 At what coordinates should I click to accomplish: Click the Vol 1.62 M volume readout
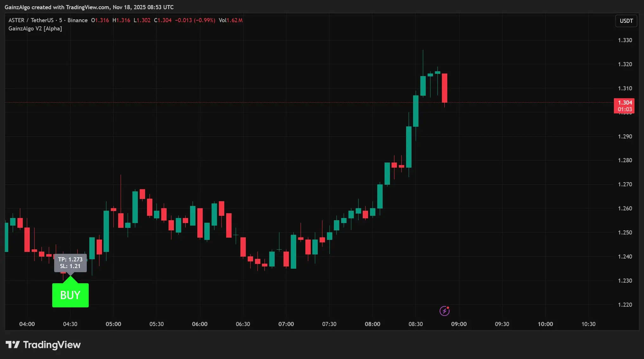click(231, 20)
